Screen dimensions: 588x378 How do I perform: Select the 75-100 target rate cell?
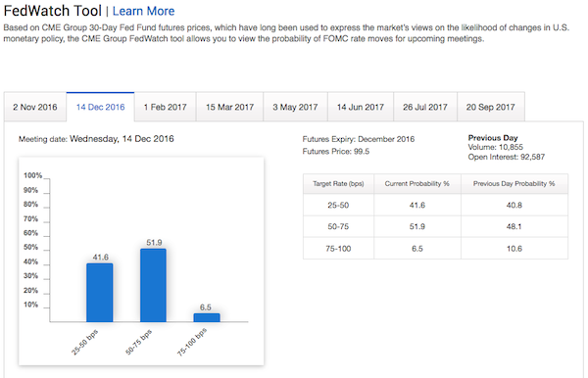[x=338, y=249]
